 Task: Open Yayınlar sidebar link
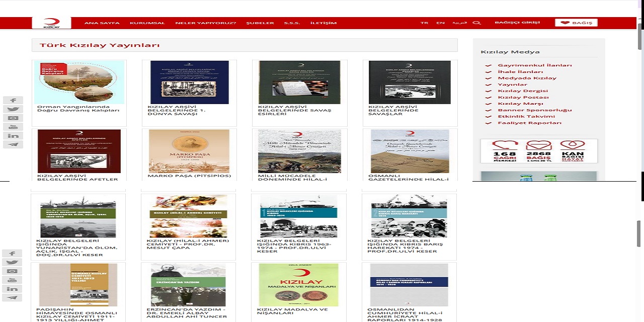coord(513,85)
